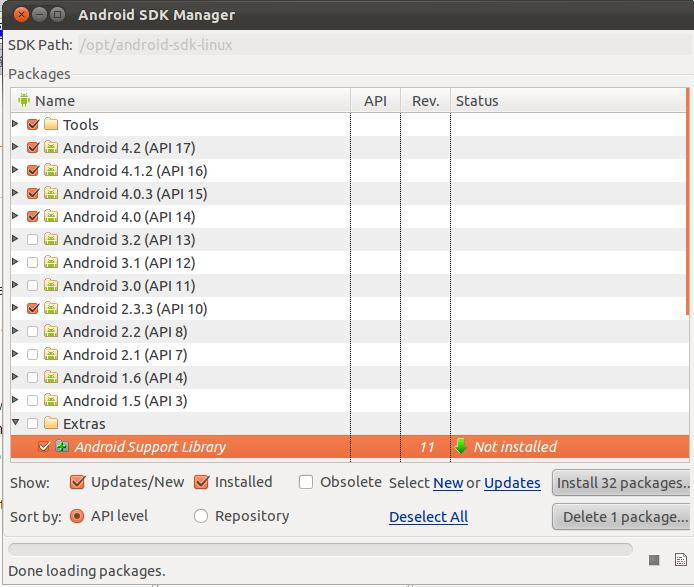Click Delete 1 package button
The height and width of the screenshot is (587, 694).
pos(623,517)
